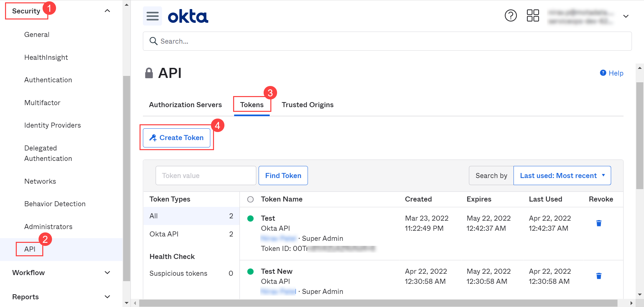Click the Test New token name
The width and height of the screenshot is (644, 307).
277,271
